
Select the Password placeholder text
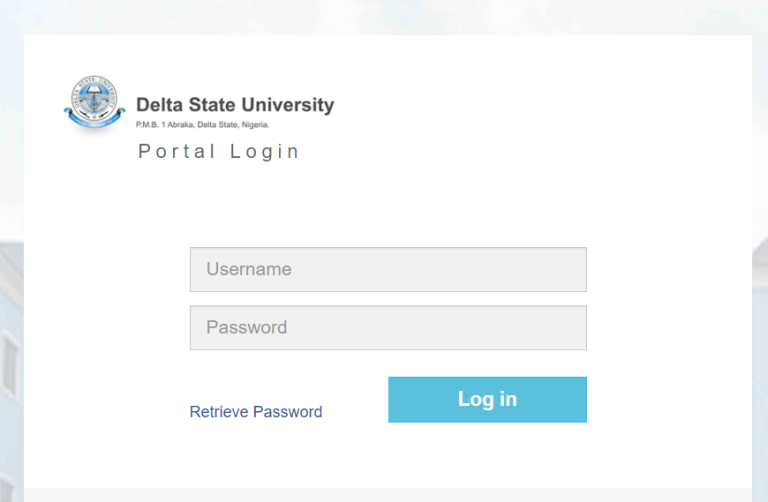pos(247,327)
